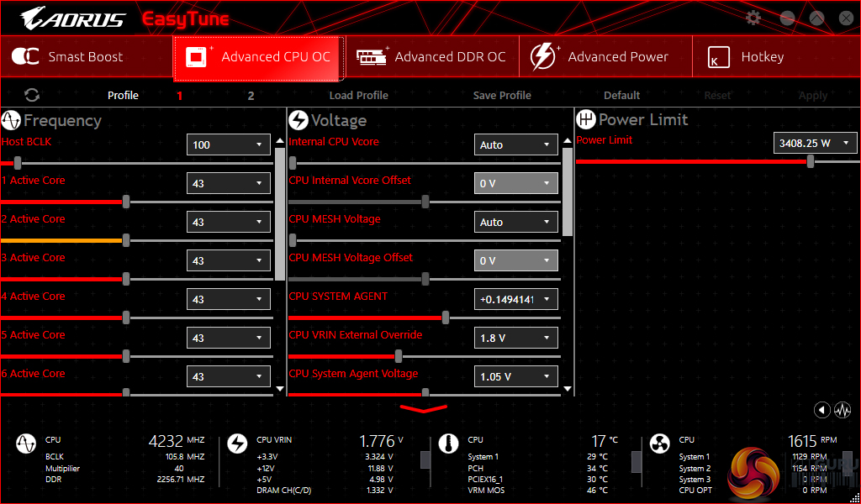
Task: Click the temperature thermometer icon
Action: point(448,444)
